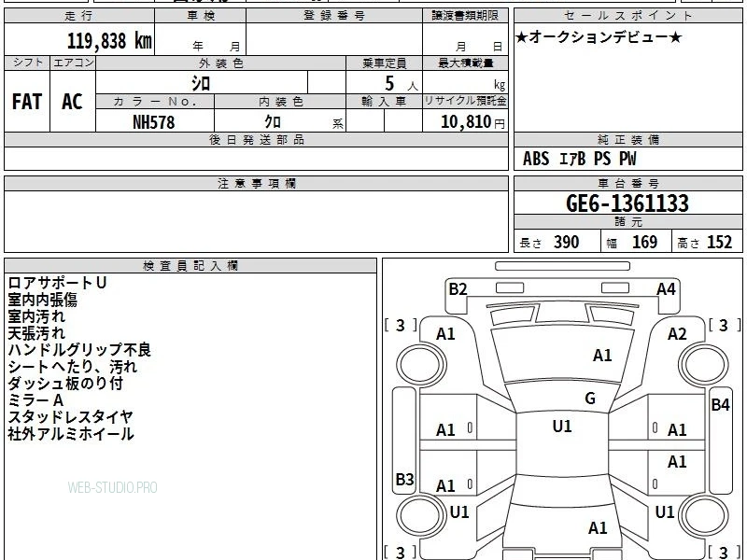Select the exterior color シロ
The height and width of the screenshot is (560, 747).
tap(201, 83)
